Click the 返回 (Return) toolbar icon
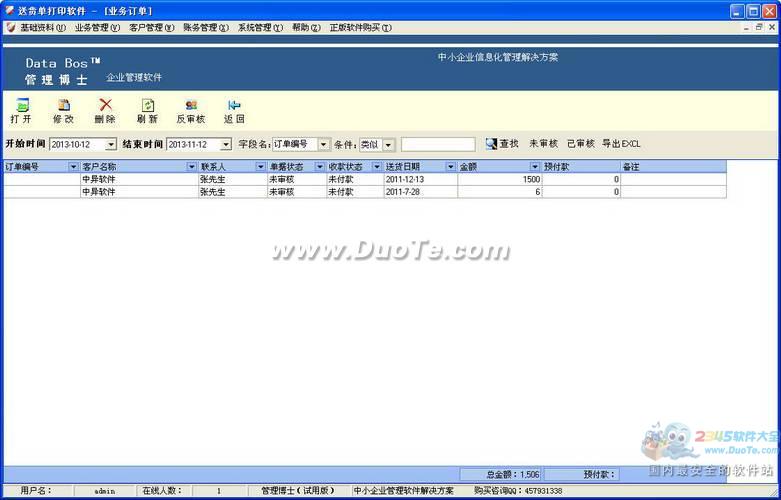 tap(234, 105)
